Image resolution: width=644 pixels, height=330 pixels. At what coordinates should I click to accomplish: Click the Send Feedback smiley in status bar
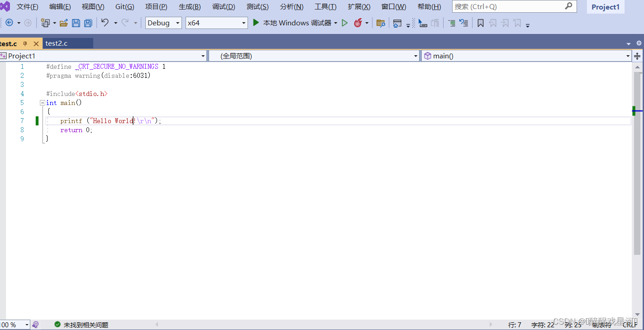tap(36, 325)
